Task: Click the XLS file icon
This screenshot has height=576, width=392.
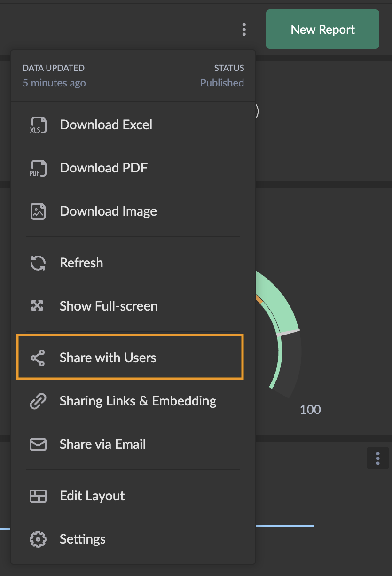Action: pos(38,125)
